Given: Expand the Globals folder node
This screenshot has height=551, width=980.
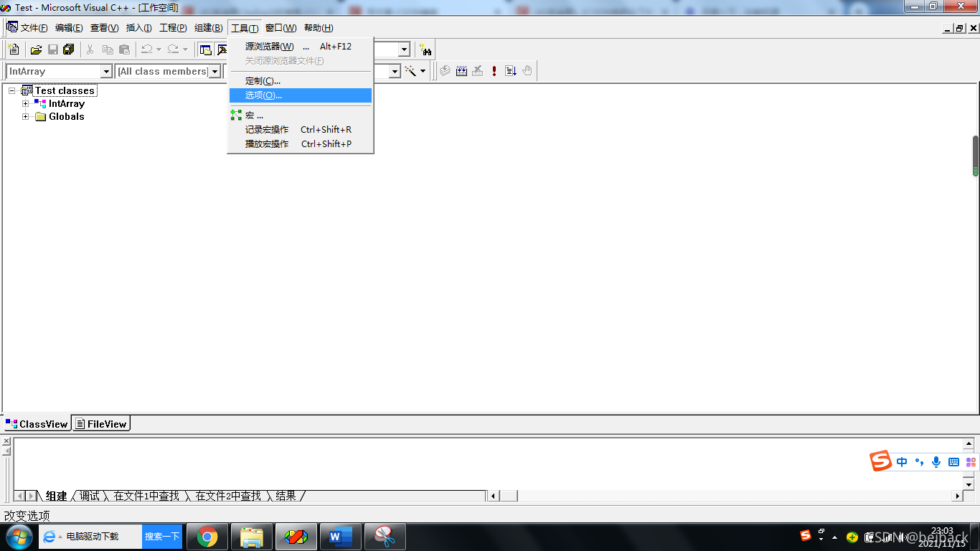Looking at the screenshot, I should point(25,116).
